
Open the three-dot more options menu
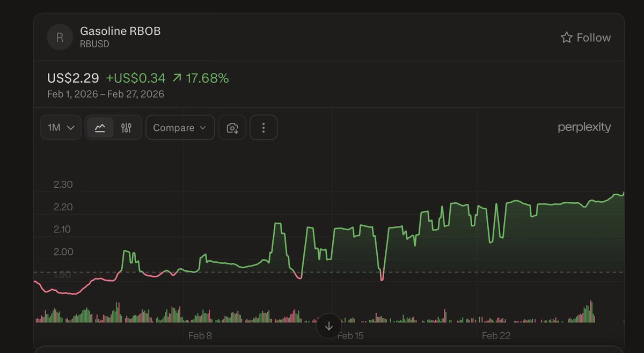(x=264, y=128)
